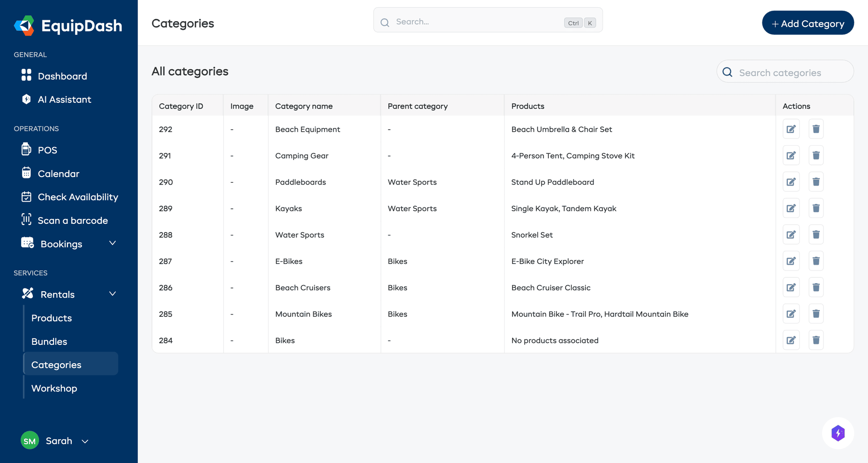Click the delete trash icon for Kayaks
The height and width of the screenshot is (463, 868).
[x=816, y=208]
